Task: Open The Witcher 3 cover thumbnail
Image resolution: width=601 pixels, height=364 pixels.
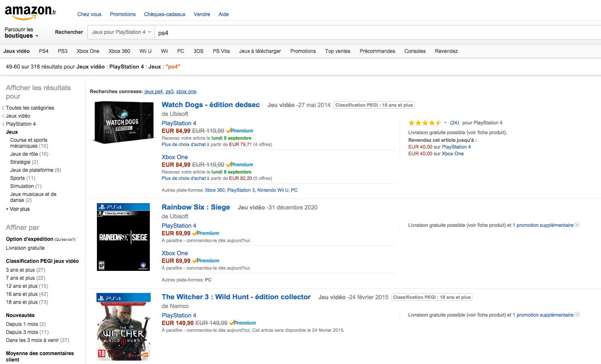Action: (x=123, y=327)
